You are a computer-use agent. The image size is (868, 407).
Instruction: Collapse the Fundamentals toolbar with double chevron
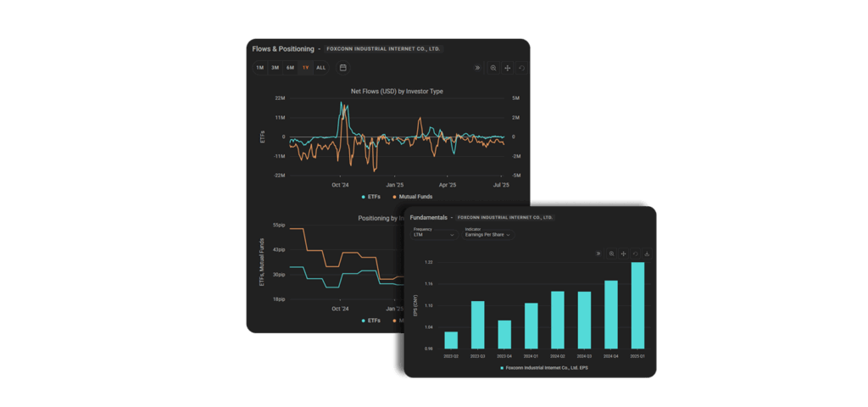click(598, 254)
